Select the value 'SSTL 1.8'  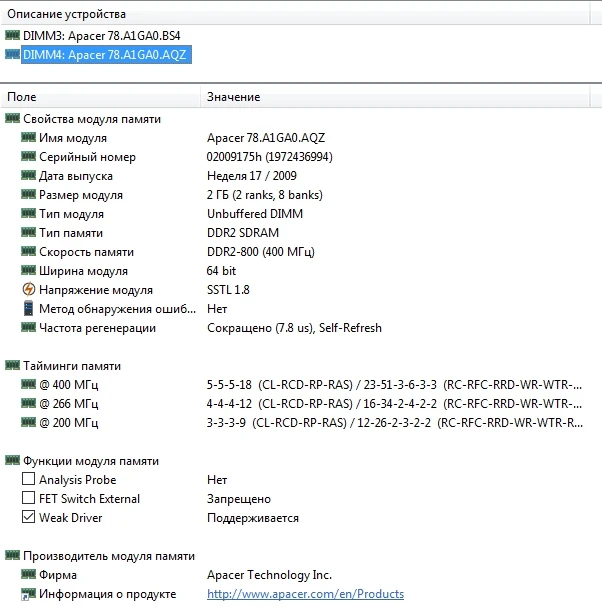[x=228, y=290]
